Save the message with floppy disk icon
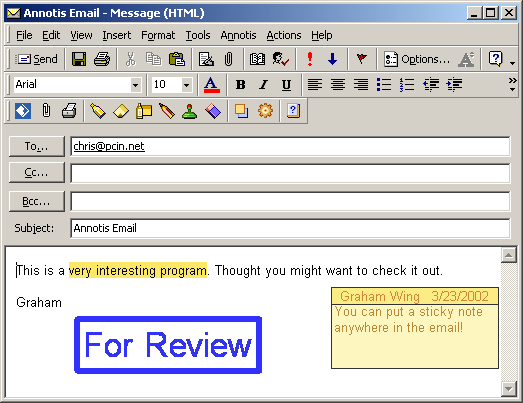523x403 pixels. (x=79, y=59)
